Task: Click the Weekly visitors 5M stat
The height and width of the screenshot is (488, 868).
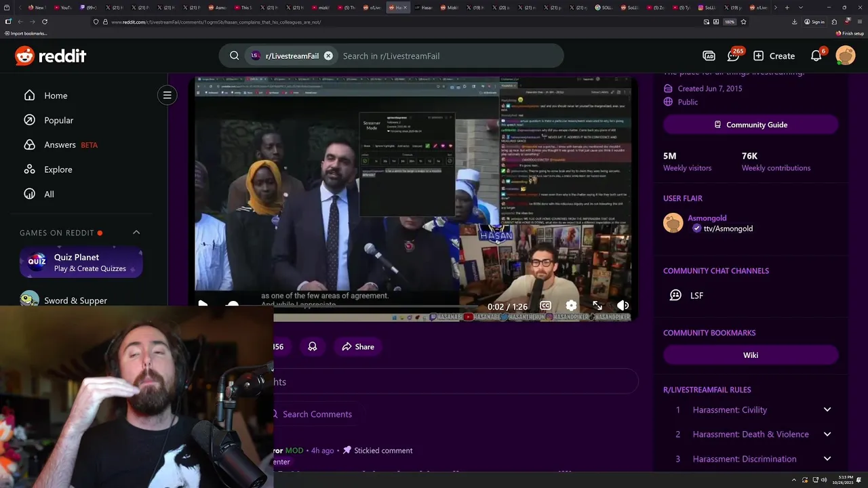Action: pyautogui.click(x=687, y=161)
